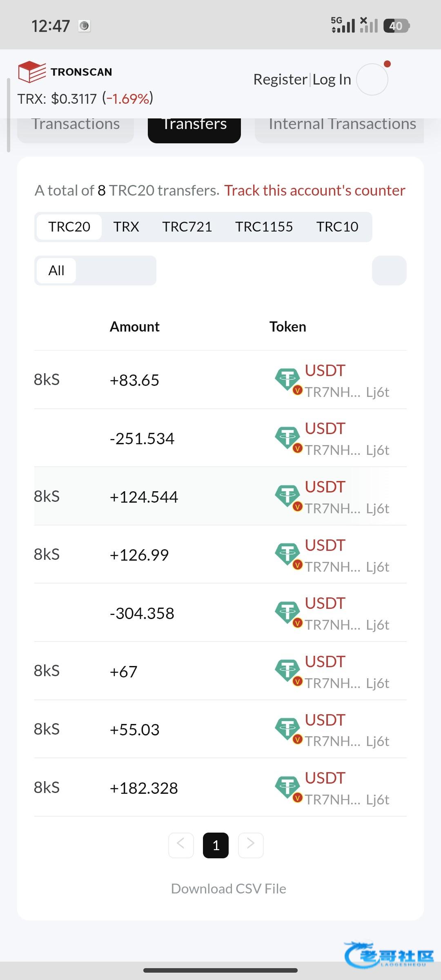Tap the Log In link
Viewport: 441px width, 980px height.
(332, 79)
